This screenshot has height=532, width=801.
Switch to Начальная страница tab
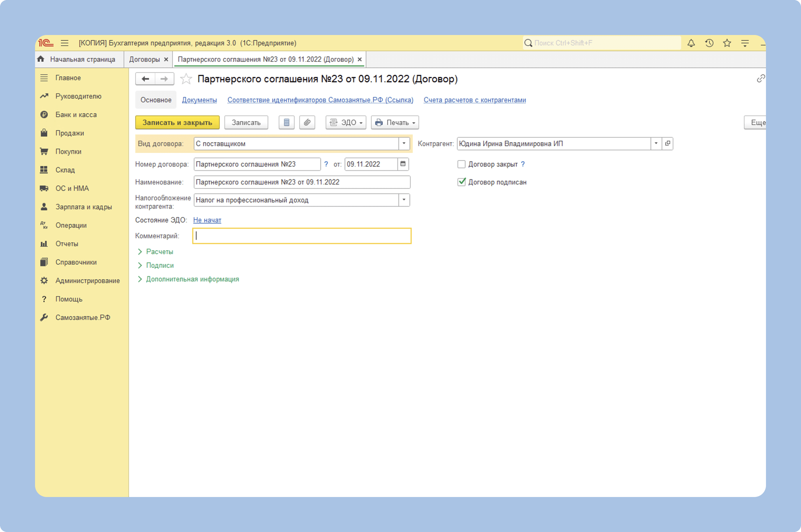pyautogui.click(x=79, y=60)
